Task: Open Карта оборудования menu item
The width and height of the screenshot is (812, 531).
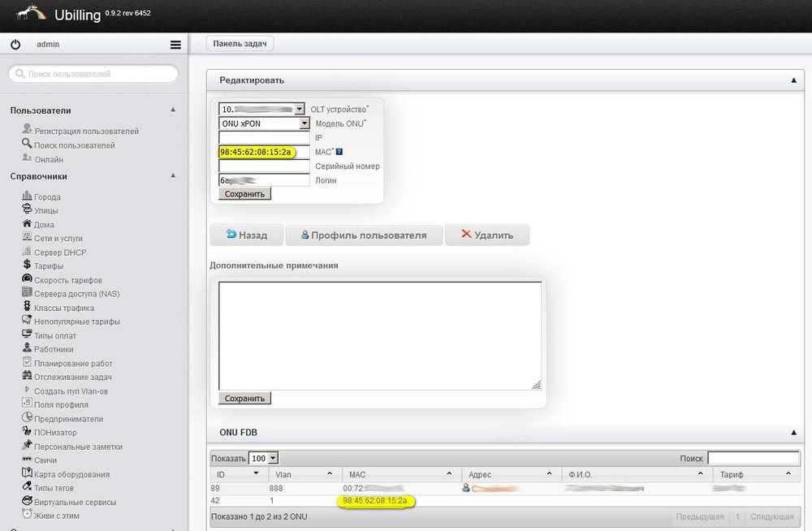Action: [71, 474]
